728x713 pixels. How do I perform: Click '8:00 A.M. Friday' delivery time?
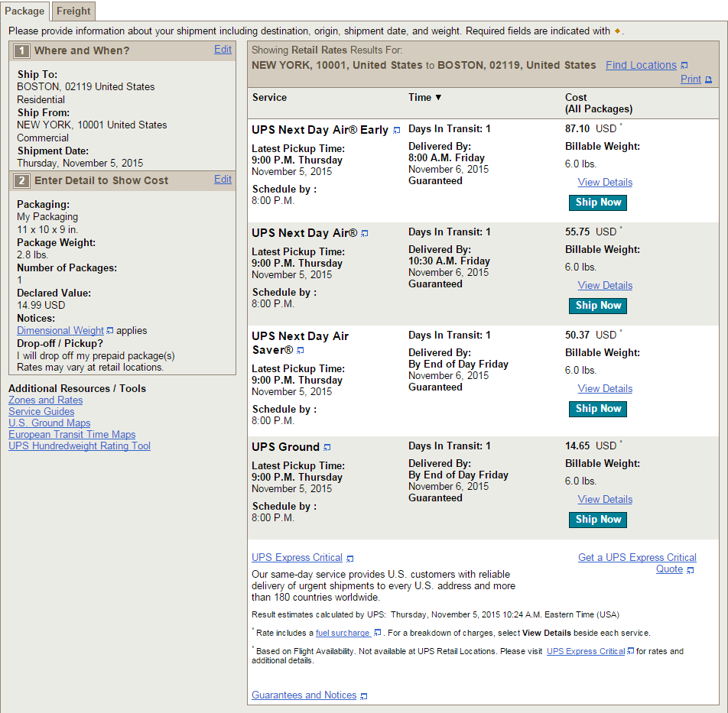click(447, 157)
